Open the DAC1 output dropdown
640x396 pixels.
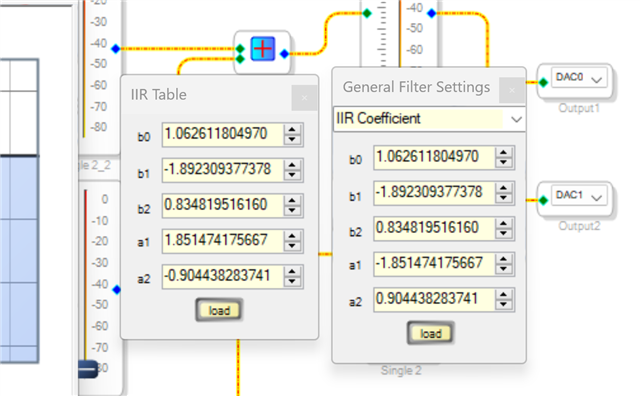coord(596,198)
